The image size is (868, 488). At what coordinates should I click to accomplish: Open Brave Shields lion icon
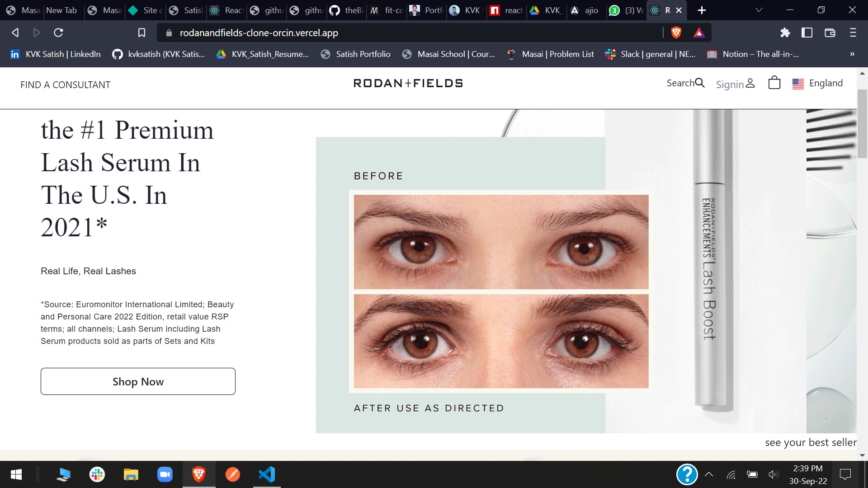click(676, 33)
